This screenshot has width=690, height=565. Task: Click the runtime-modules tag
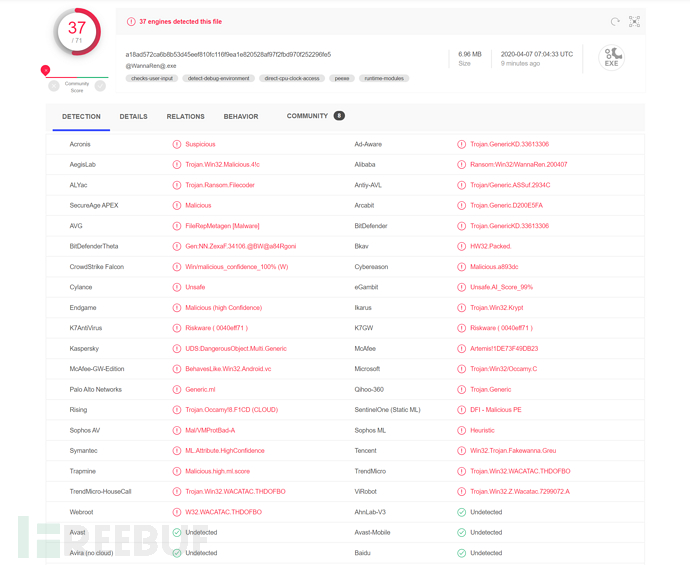coord(384,78)
